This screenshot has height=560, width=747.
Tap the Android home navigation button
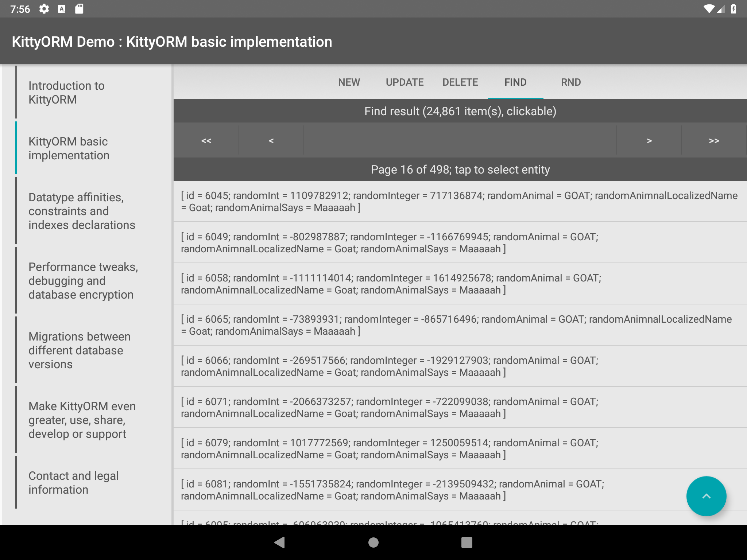tap(373, 542)
